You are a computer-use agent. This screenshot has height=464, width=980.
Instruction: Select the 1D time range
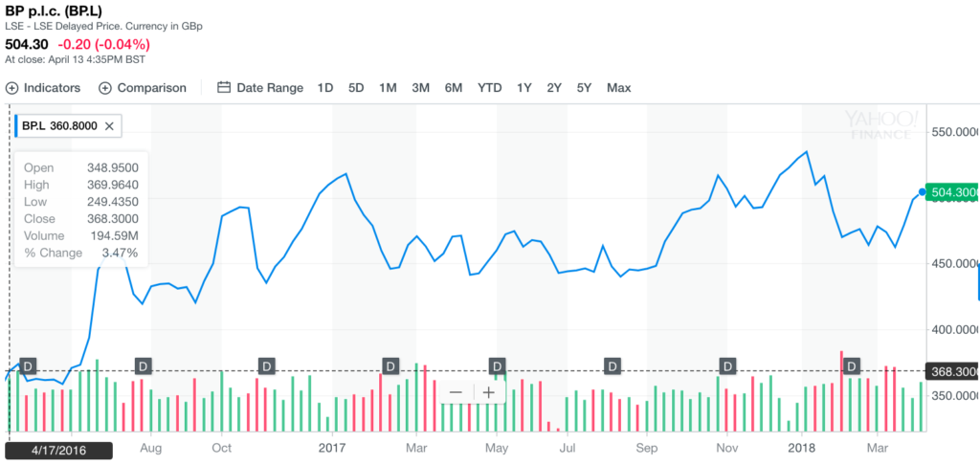coord(325,88)
